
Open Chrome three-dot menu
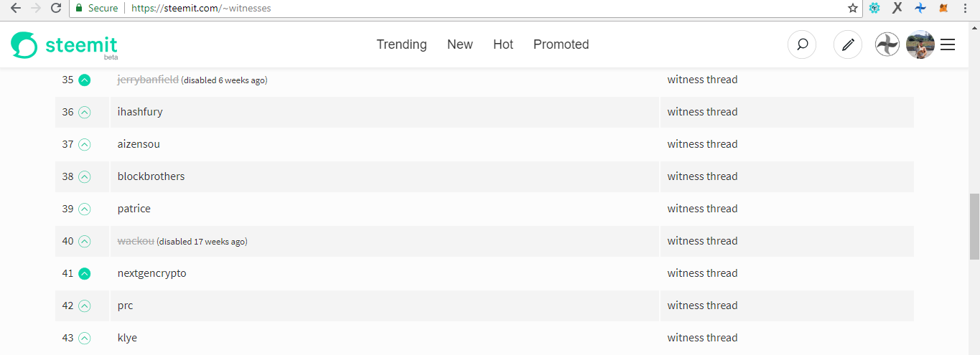click(966, 9)
